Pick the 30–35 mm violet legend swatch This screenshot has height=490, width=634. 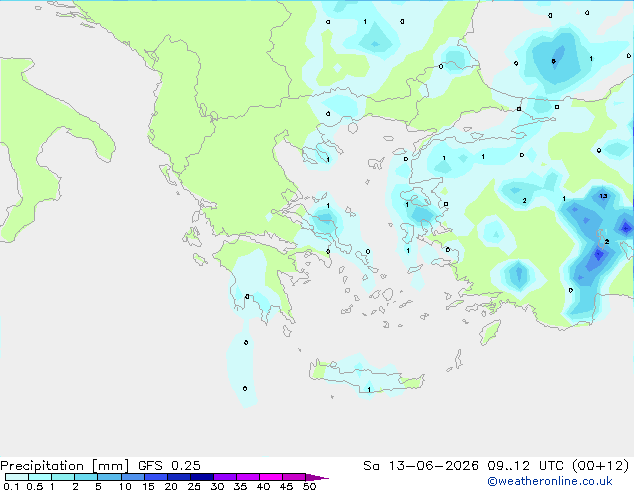tap(225, 477)
